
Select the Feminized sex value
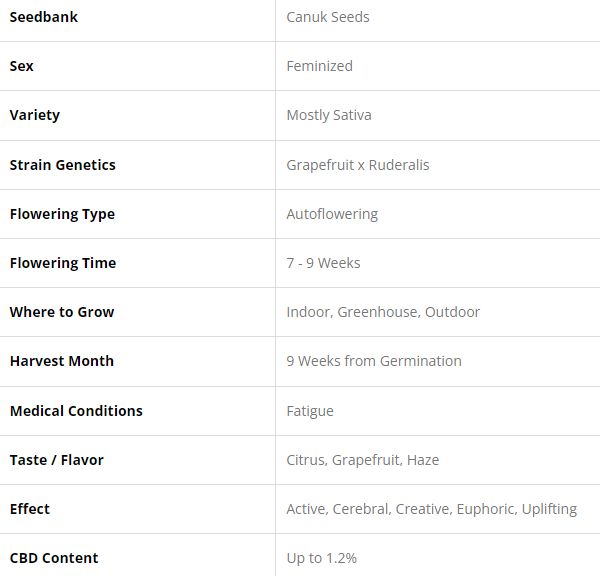tap(319, 66)
